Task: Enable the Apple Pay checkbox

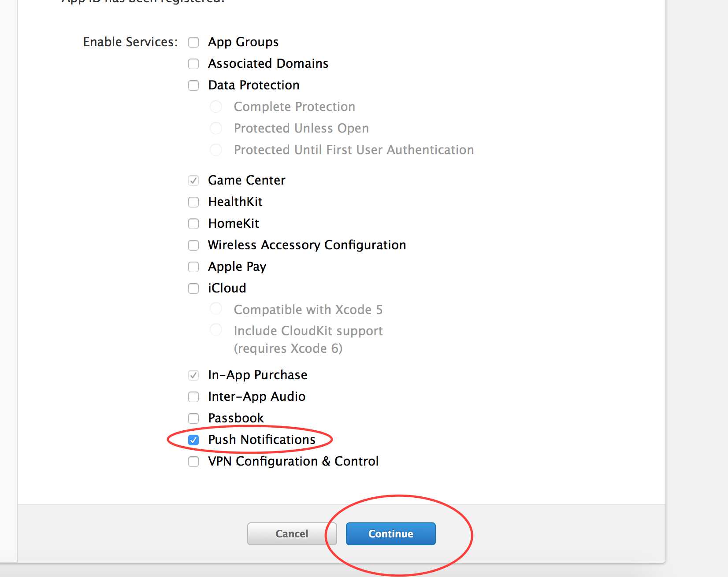Action: click(x=193, y=267)
